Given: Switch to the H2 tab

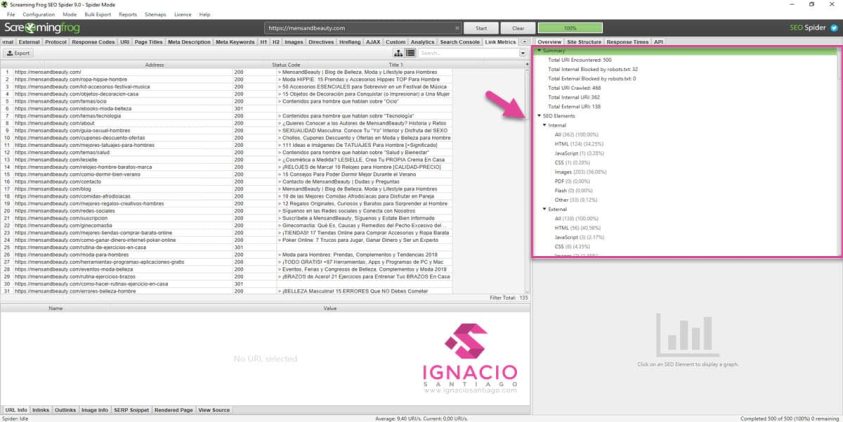Looking at the screenshot, I should [x=275, y=42].
